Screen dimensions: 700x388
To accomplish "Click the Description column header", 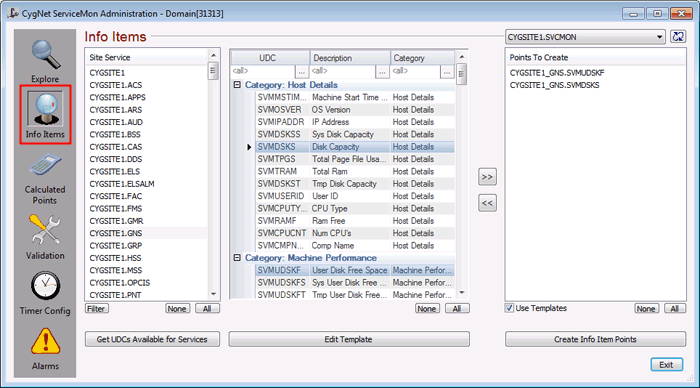I will tap(350, 58).
